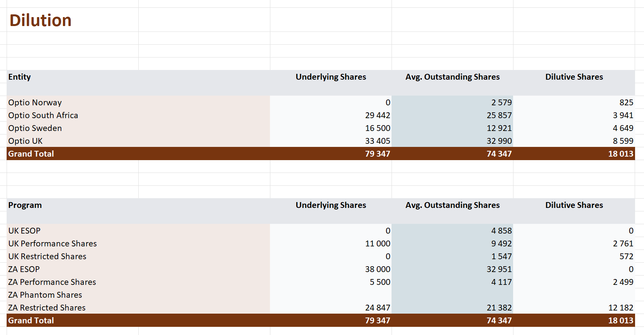The height and width of the screenshot is (335, 644).
Task: Click UK Performance Shares underlying value 11 000
Action: click(378, 244)
